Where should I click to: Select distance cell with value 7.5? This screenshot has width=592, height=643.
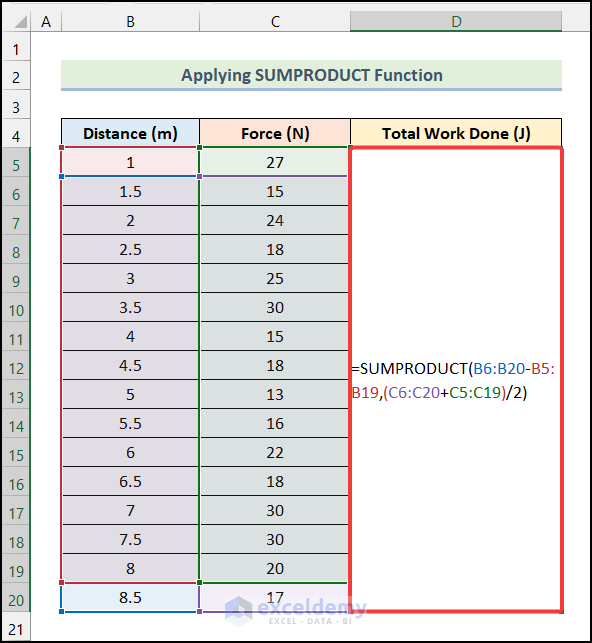click(x=130, y=539)
